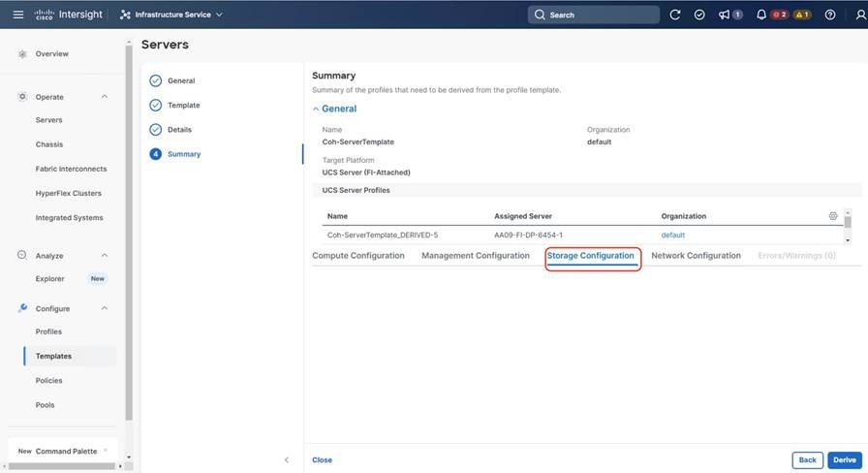Click the Overview sidebar icon

tap(22, 53)
